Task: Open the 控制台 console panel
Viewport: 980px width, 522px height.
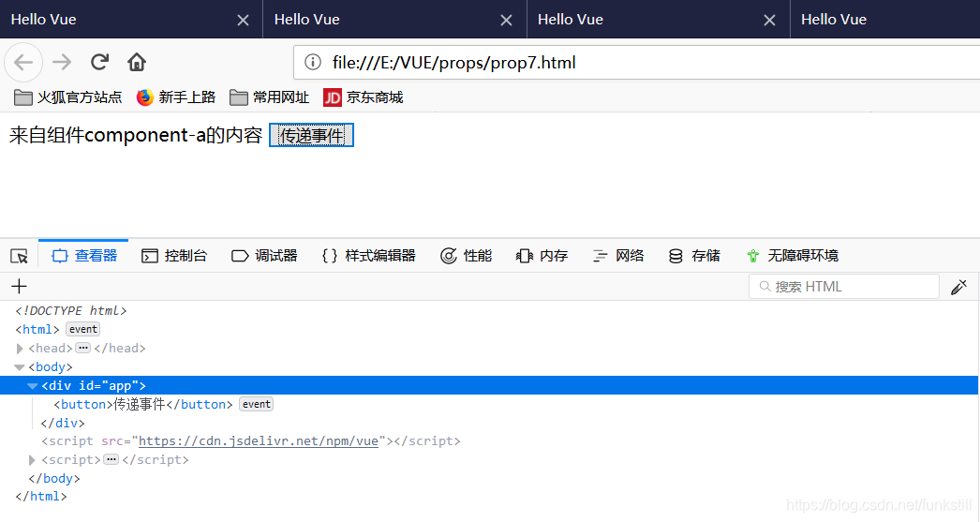Action: (x=173, y=255)
